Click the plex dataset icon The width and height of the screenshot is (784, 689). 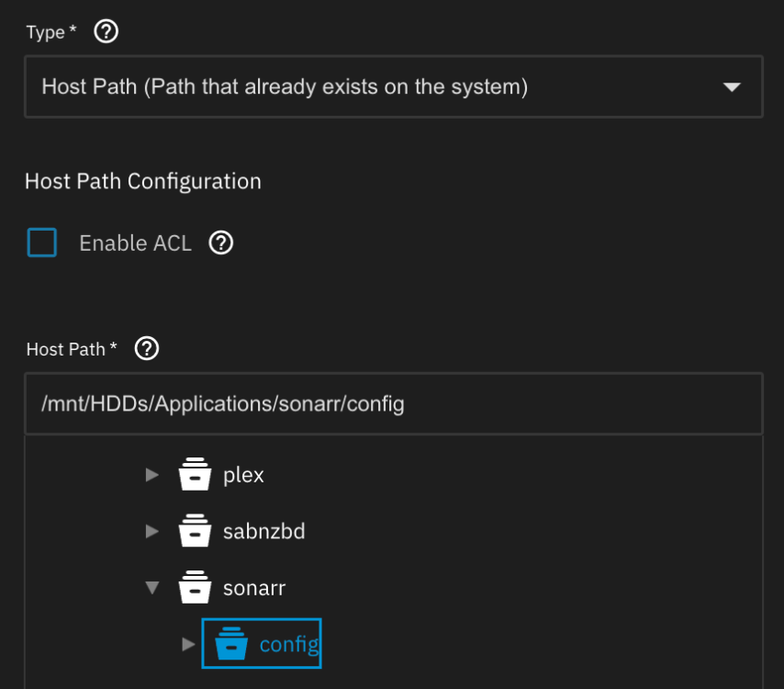(195, 474)
